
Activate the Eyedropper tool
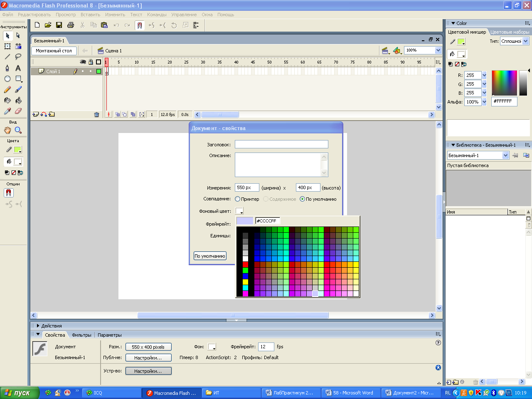tap(7, 111)
